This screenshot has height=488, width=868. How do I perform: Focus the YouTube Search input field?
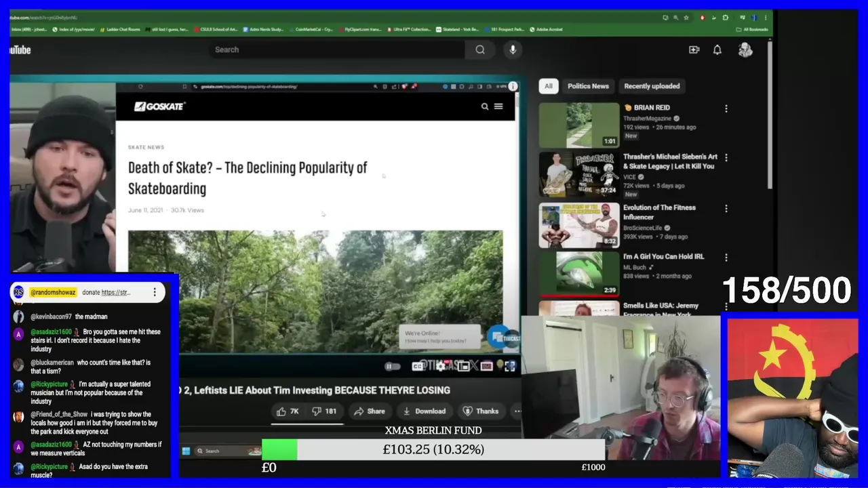[x=337, y=49]
